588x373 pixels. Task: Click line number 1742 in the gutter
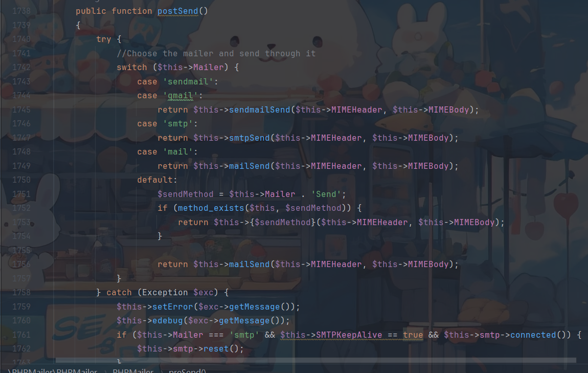pos(21,67)
